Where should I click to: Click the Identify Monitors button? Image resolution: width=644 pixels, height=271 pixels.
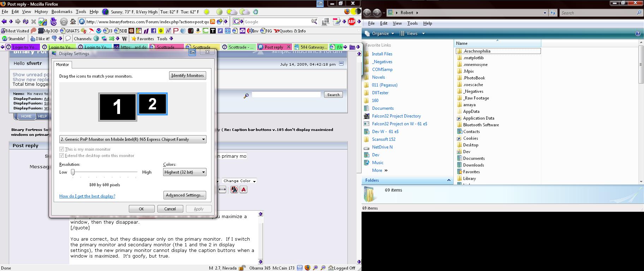coord(187,76)
